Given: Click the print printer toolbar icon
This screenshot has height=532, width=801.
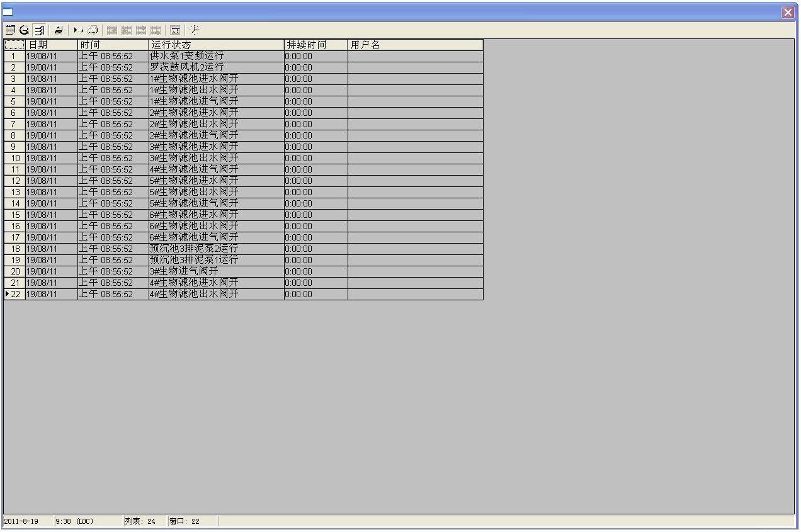Looking at the screenshot, I should coord(93,30).
